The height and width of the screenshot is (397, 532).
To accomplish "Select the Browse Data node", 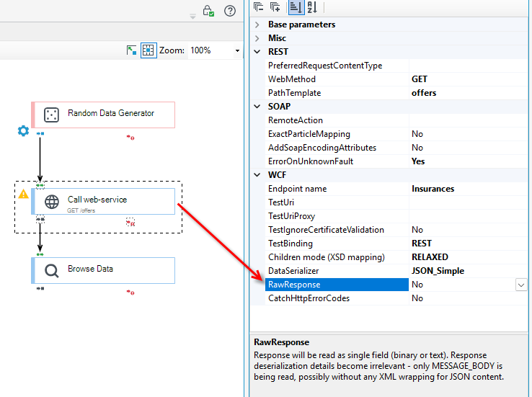I will tap(103, 270).
